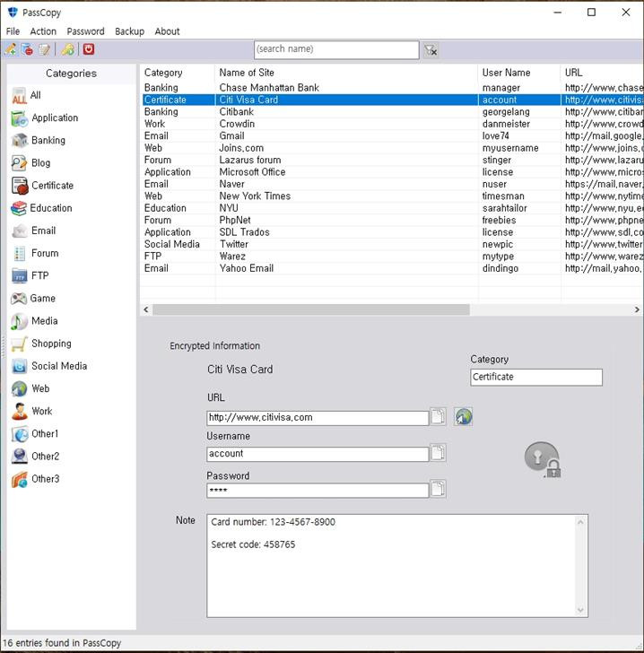Select the Chase Manhattan Bank row
644x653 pixels.
(x=392, y=88)
